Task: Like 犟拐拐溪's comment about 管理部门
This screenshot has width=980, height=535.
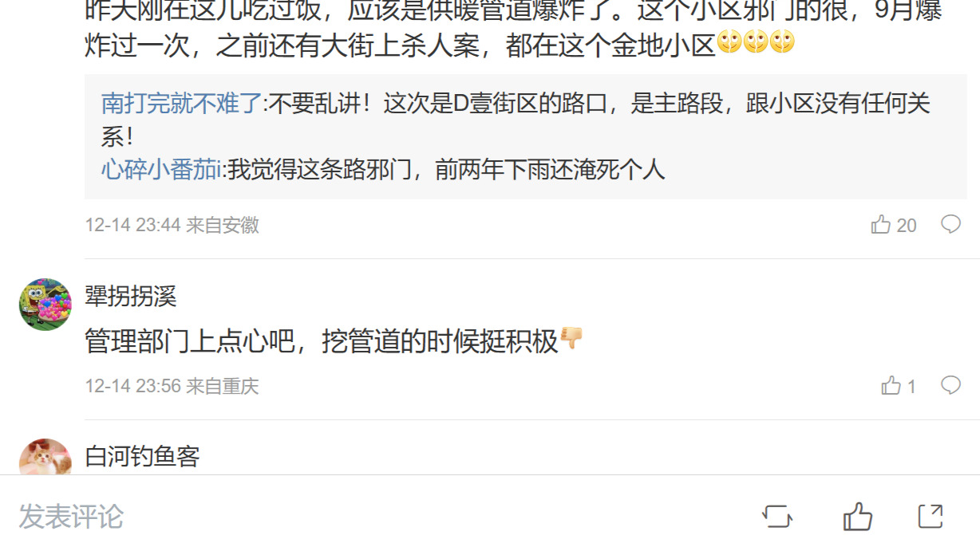Action: [x=891, y=386]
